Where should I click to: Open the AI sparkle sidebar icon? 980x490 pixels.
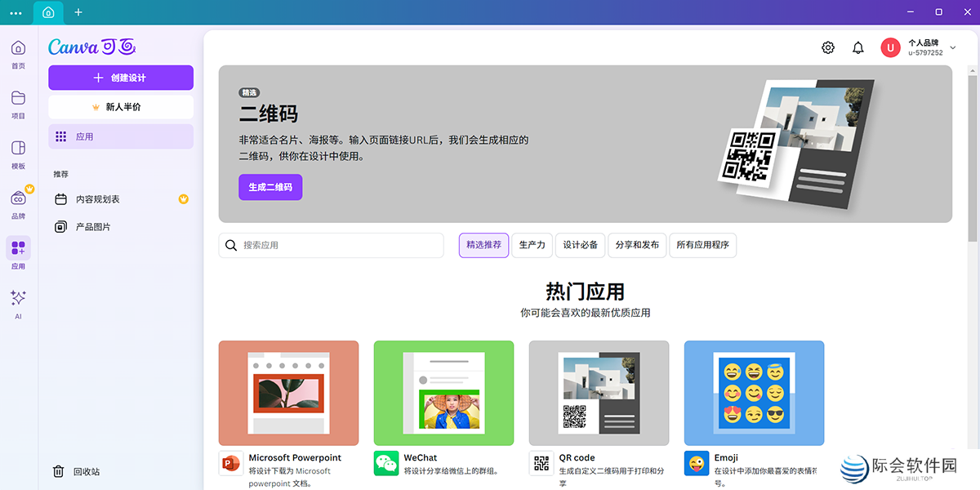(18, 298)
